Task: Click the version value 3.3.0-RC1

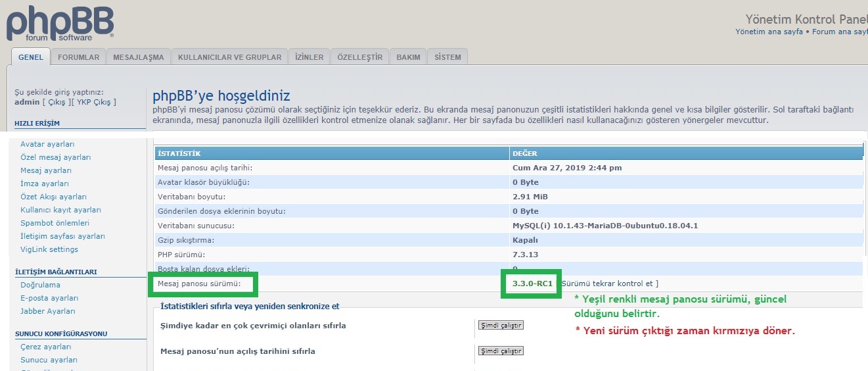Action: click(532, 284)
